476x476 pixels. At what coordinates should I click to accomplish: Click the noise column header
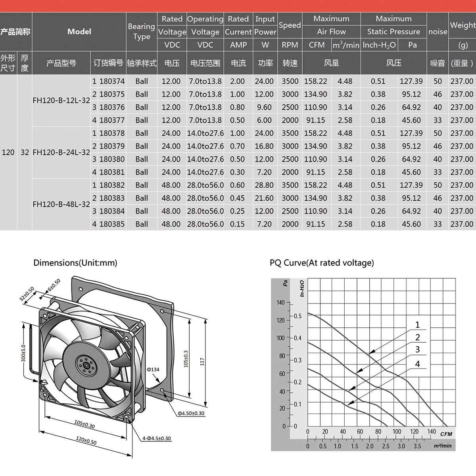pyautogui.click(x=438, y=32)
